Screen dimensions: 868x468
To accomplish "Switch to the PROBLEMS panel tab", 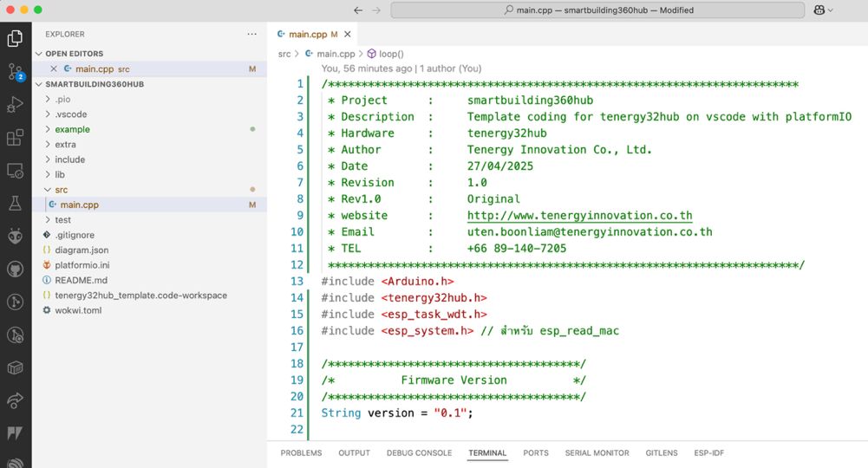I will click(301, 452).
